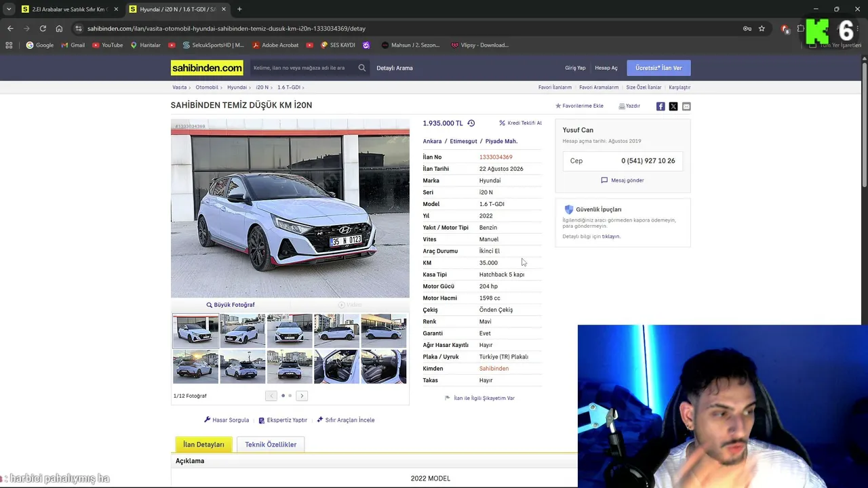
Task: Send a message via Mesaj gönder
Action: pyautogui.click(x=623, y=180)
